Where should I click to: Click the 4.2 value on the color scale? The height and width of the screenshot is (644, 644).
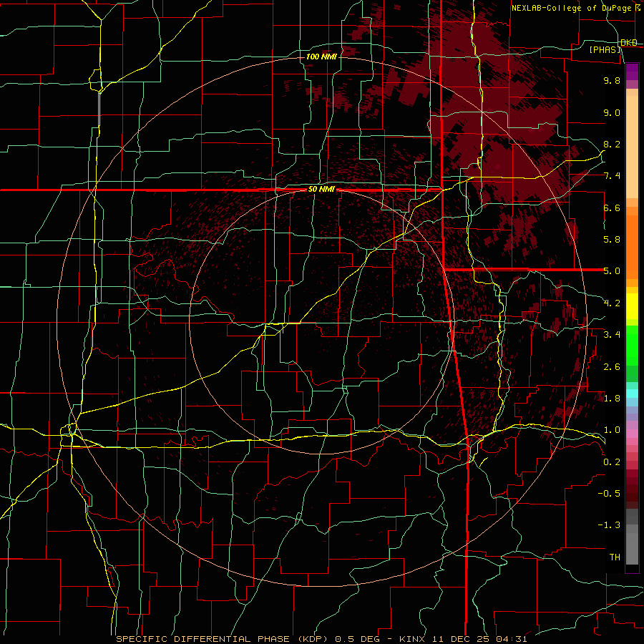pyautogui.click(x=612, y=303)
